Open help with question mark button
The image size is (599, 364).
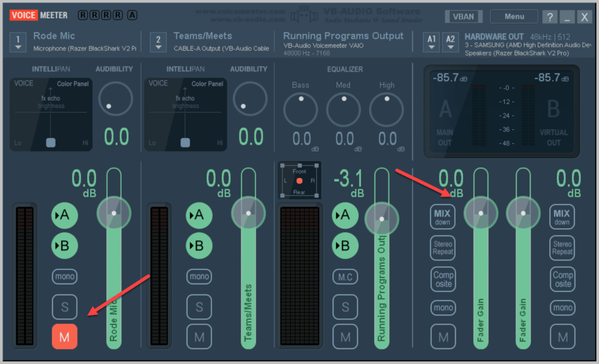[x=549, y=17]
